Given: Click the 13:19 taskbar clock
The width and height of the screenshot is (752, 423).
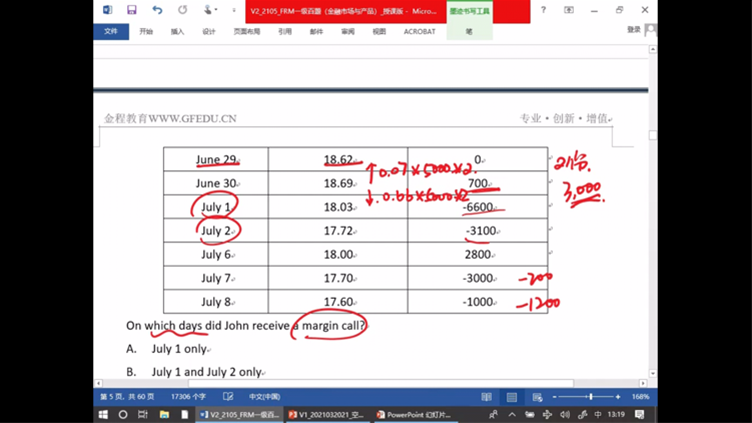Looking at the screenshot, I should tap(616, 414).
